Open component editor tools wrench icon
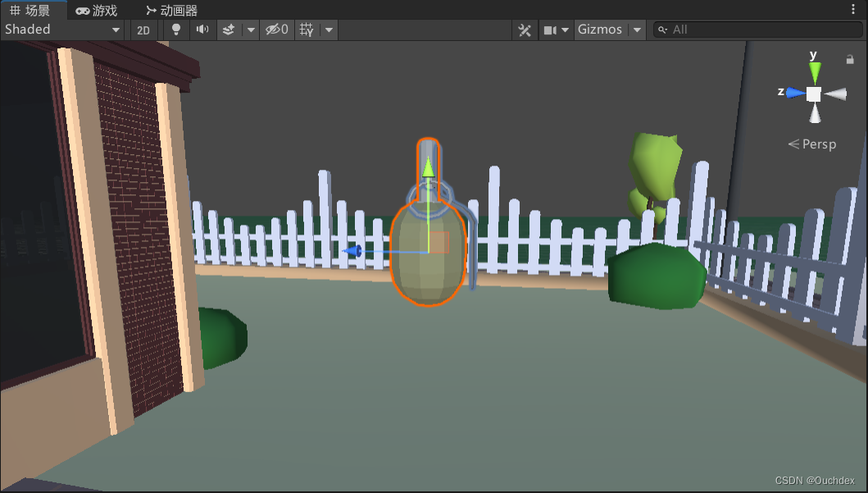The image size is (868, 493). pyautogui.click(x=525, y=30)
